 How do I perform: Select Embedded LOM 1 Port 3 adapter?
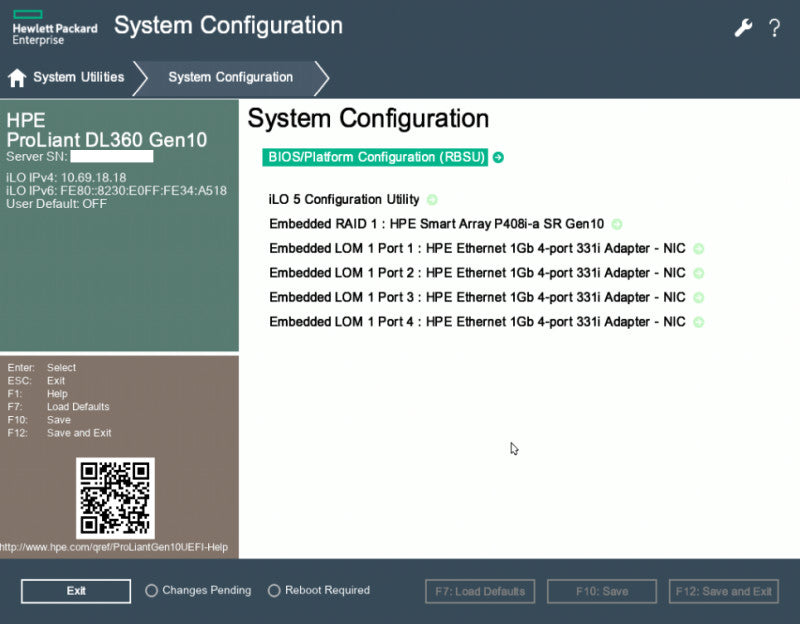[477, 297]
